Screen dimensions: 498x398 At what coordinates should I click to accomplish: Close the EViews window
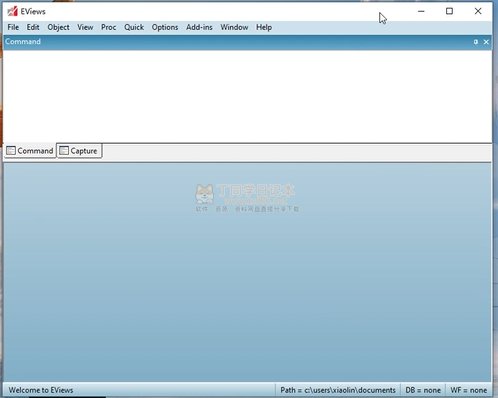coord(478,11)
